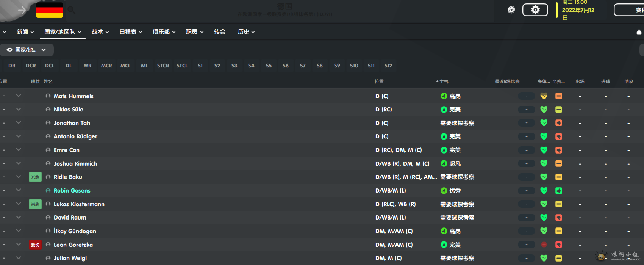This screenshot has height=265, width=644.
Task: Toggle the DCR position filter
Action: tap(31, 66)
